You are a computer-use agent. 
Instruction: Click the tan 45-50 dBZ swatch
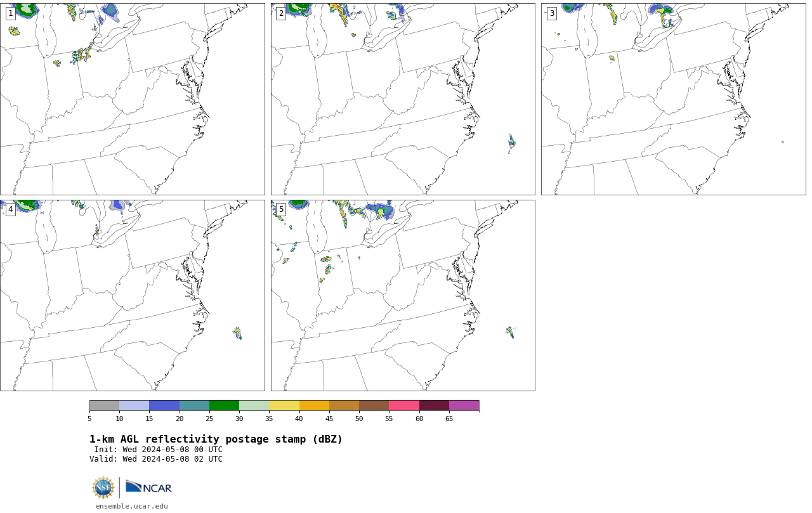click(344, 406)
